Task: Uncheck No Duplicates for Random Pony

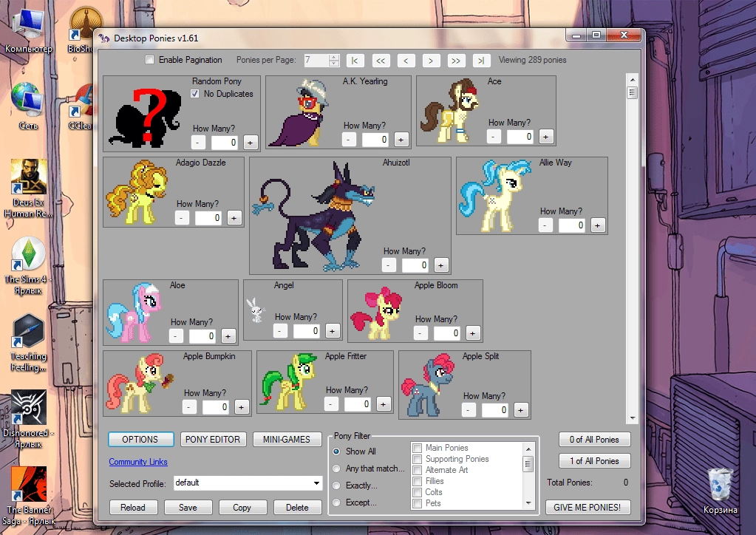Action: (x=195, y=94)
